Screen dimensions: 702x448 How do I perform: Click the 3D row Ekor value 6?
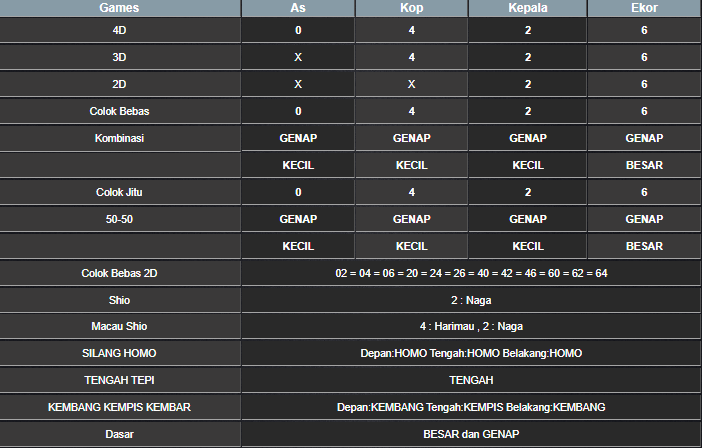tap(644, 57)
